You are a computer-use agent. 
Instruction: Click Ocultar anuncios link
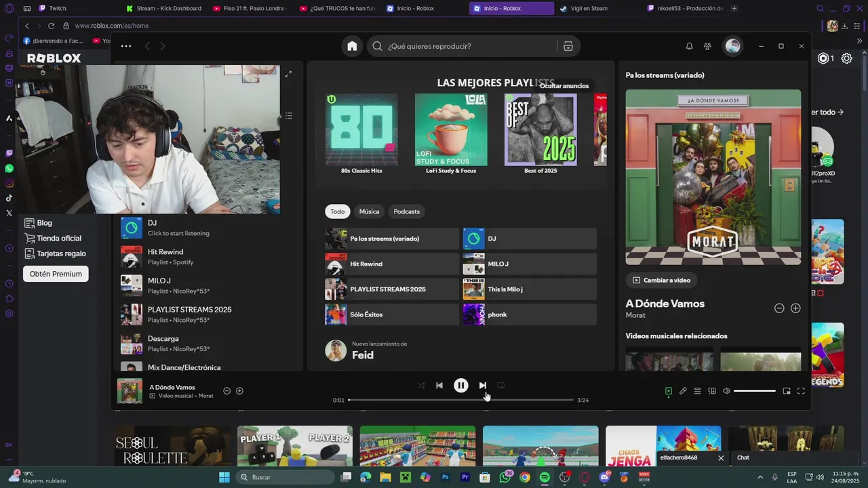[564, 86]
